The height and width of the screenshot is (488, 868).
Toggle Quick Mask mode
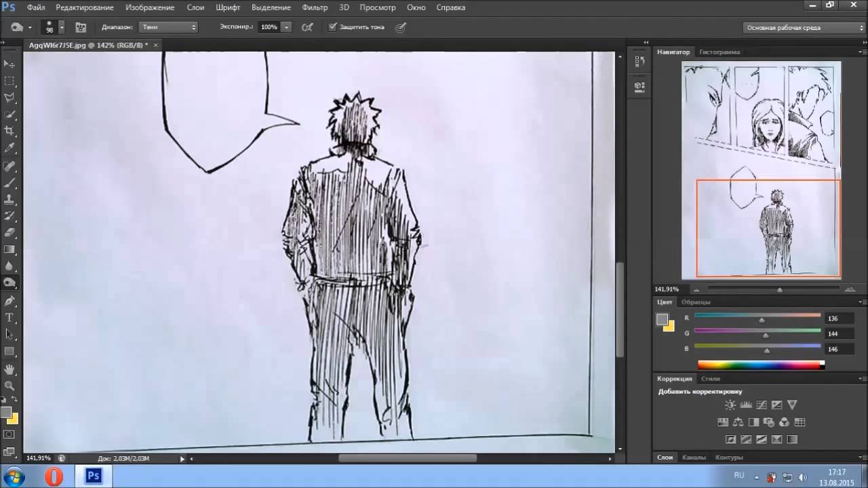pos(9,434)
